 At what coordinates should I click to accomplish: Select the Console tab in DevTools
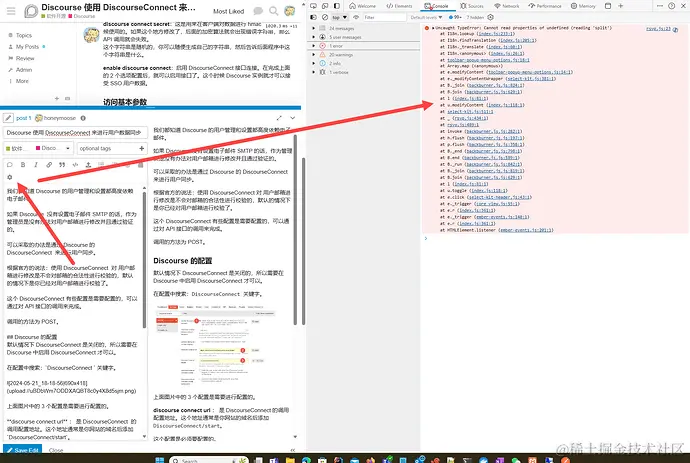[x=437, y=6]
